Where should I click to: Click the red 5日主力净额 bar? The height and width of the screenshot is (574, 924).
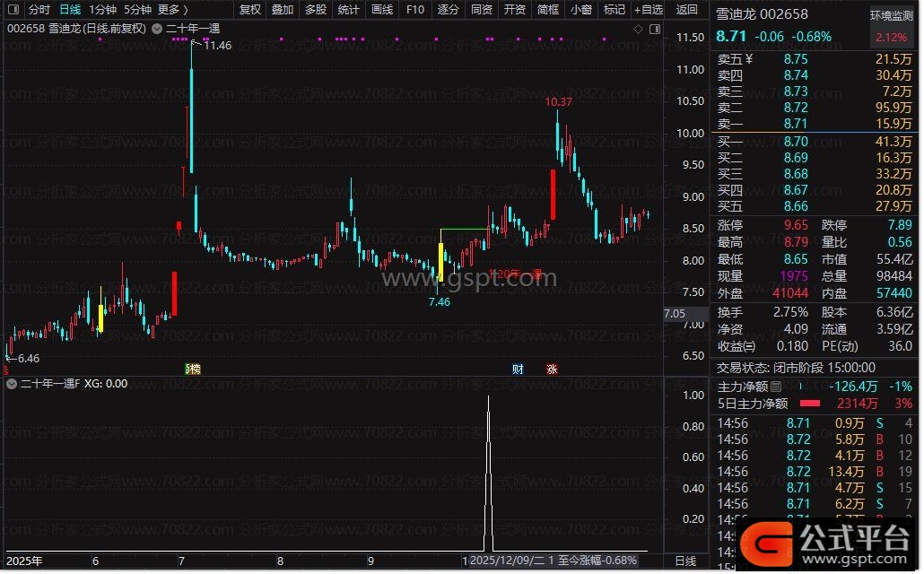pyautogui.click(x=810, y=404)
